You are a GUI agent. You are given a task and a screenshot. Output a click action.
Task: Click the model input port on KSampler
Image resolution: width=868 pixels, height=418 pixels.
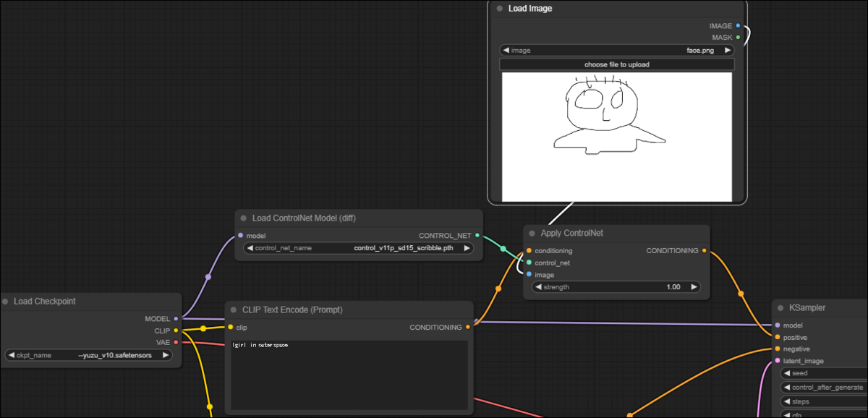click(x=778, y=325)
